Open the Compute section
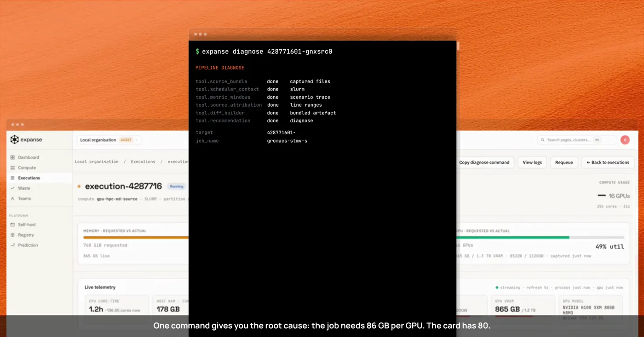Screen dimensions: 644x337 (27, 168)
